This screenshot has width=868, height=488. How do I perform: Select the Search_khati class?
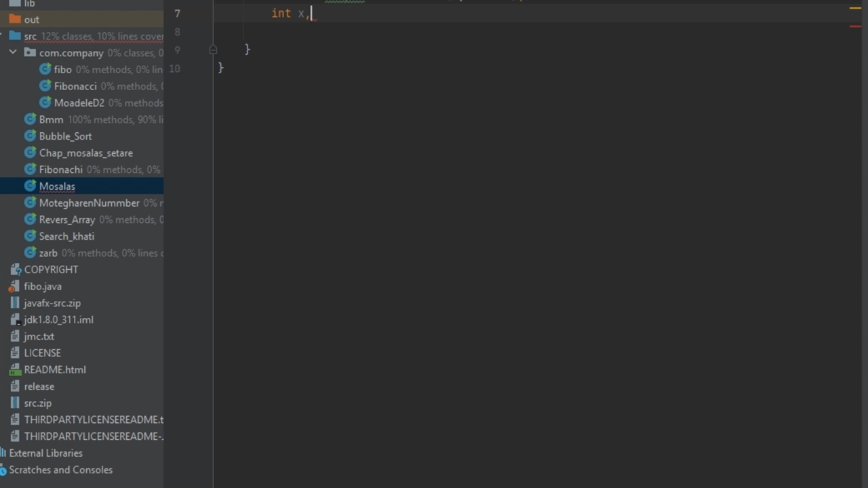click(x=66, y=237)
